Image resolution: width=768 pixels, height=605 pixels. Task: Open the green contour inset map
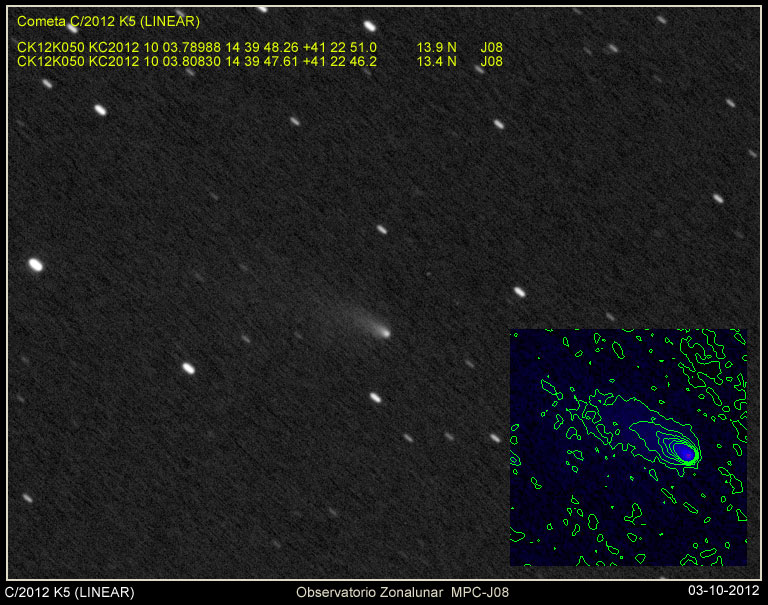628,447
